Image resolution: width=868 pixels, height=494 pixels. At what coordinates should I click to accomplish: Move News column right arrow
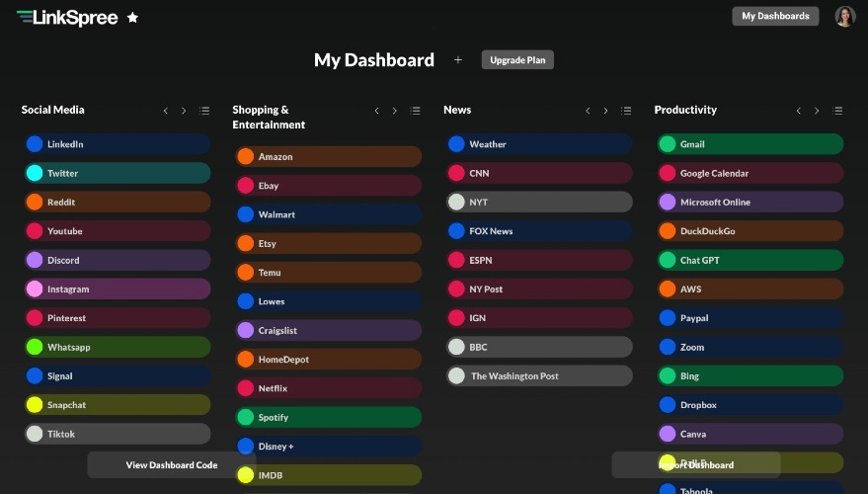click(605, 111)
